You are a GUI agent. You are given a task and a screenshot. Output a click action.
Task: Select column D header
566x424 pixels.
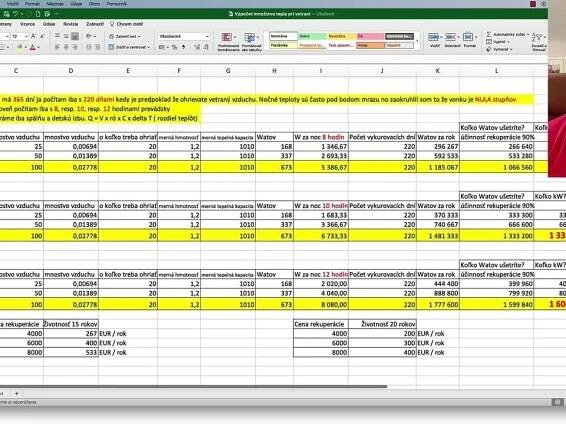[71, 71]
